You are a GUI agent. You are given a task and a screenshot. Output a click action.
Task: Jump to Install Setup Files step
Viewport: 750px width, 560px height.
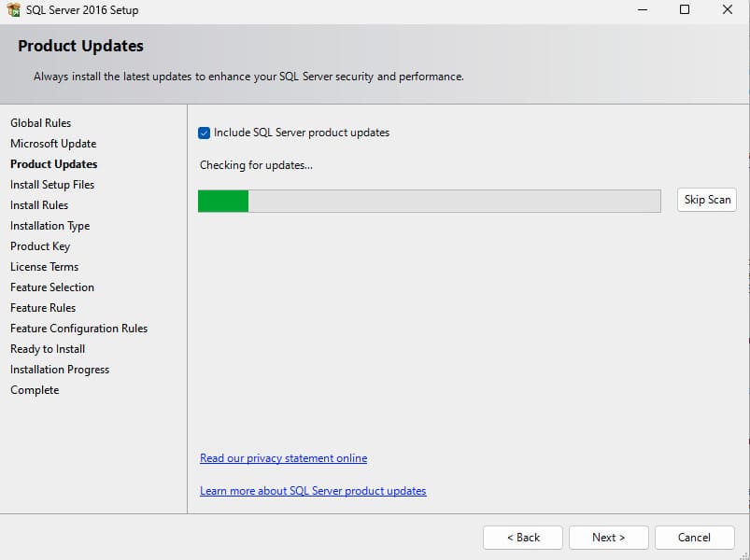52,185
